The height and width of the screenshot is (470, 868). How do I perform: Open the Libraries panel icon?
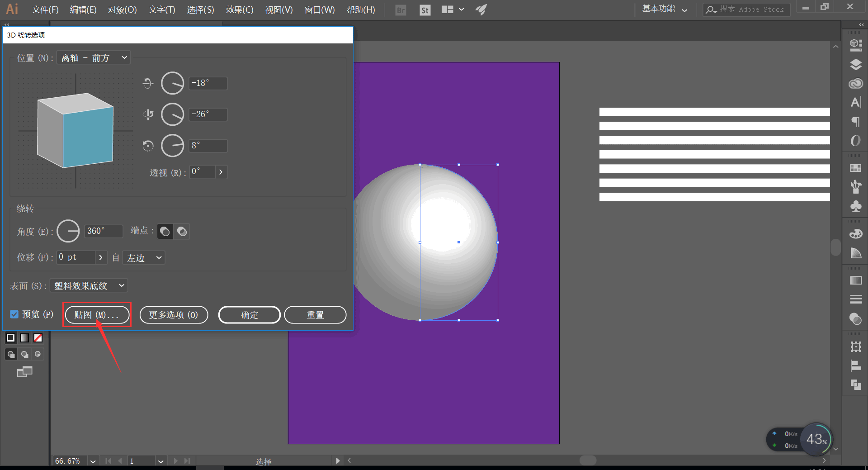pyautogui.click(x=855, y=45)
